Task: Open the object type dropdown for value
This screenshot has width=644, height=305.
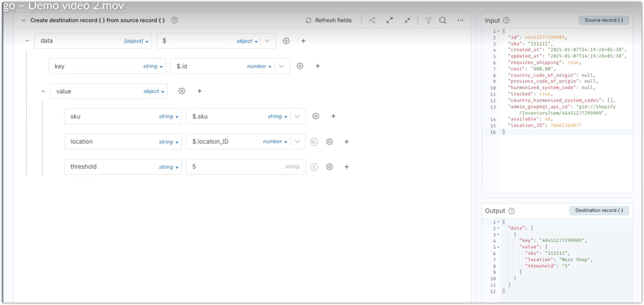Action: click(153, 91)
